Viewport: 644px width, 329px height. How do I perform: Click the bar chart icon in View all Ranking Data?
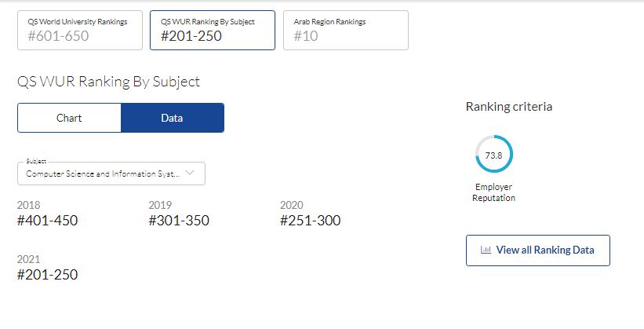pyautogui.click(x=486, y=250)
